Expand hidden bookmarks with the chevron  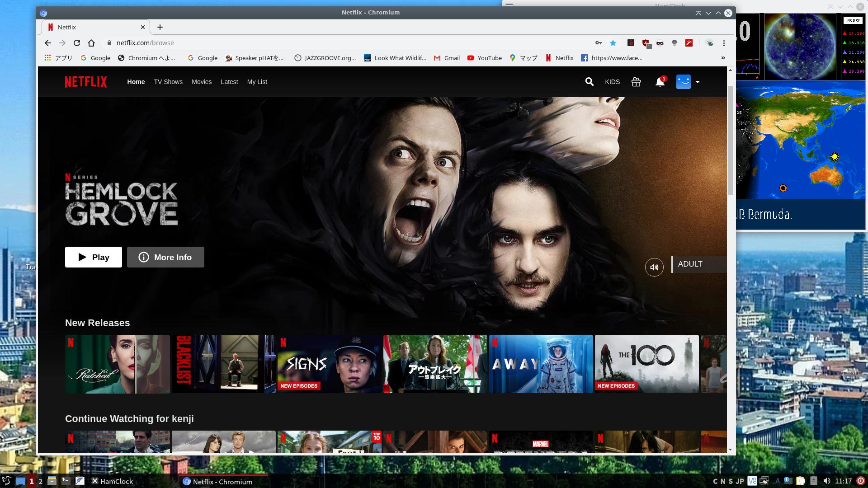click(x=723, y=58)
